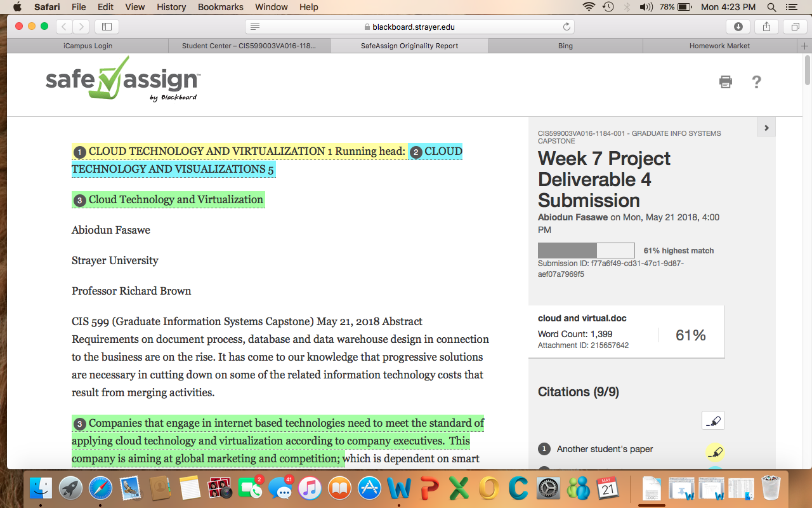Show the Safari sidebar

(x=107, y=27)
